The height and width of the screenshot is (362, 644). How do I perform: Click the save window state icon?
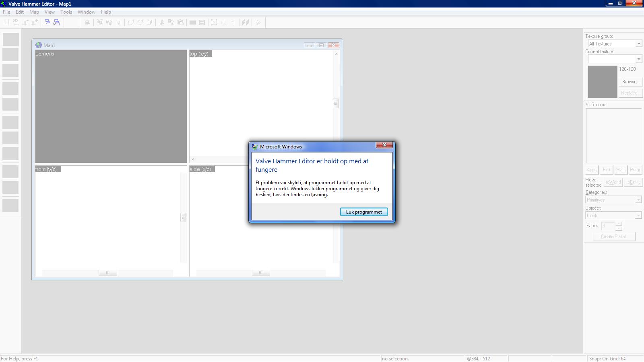56,23
